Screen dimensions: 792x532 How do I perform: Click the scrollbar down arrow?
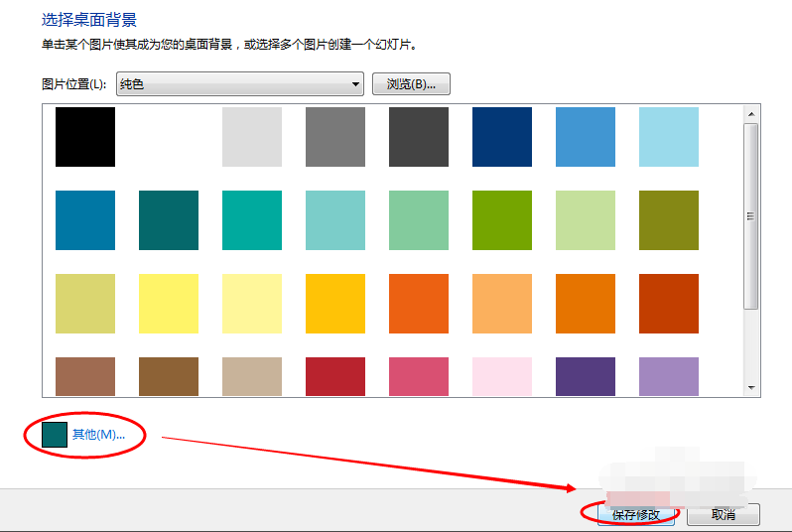[751, 388]
